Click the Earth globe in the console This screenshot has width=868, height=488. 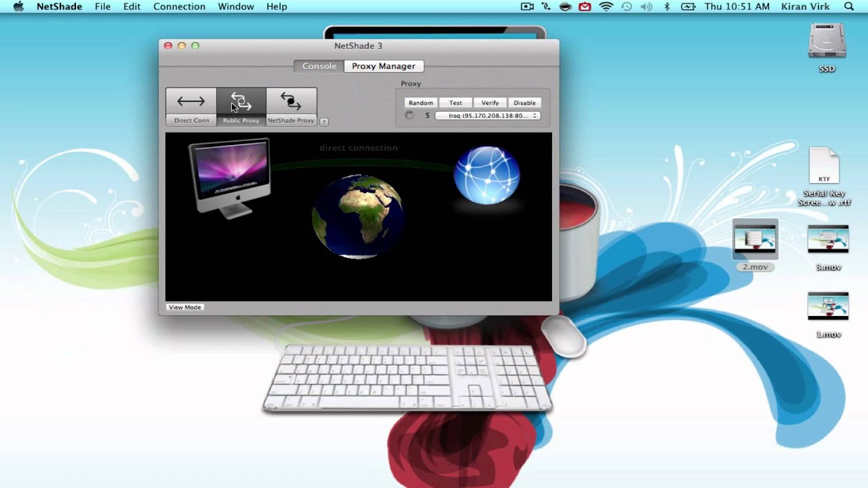coord(357,216)
